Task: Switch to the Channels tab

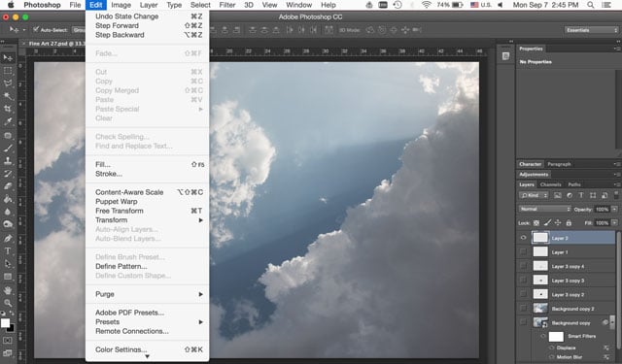Action: click(x=551, y=184)
